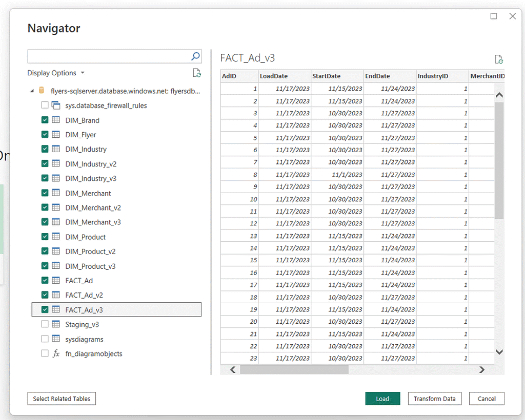Click the LoadDate column header

pos(285,76)
